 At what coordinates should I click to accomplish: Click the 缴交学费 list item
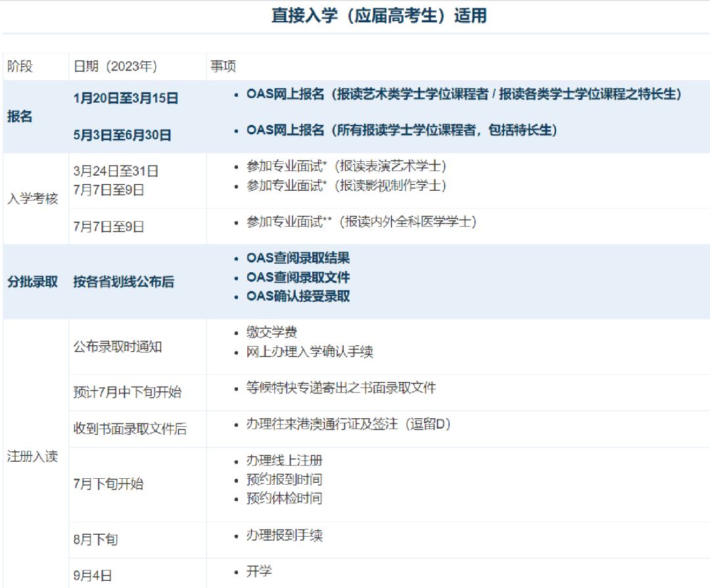tap(272, 332)
